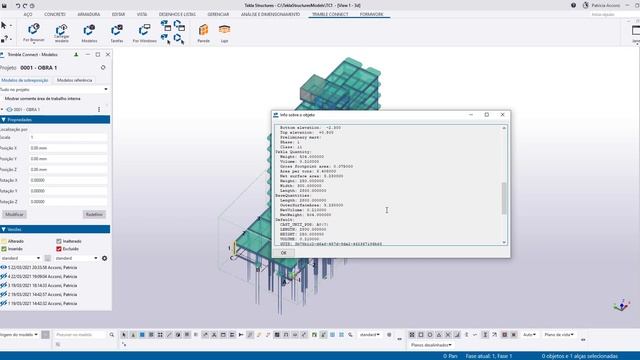The image size is (640, 360).
Task: Open the ARMADURA ribbon tab
Action: (x=89, y=14)
